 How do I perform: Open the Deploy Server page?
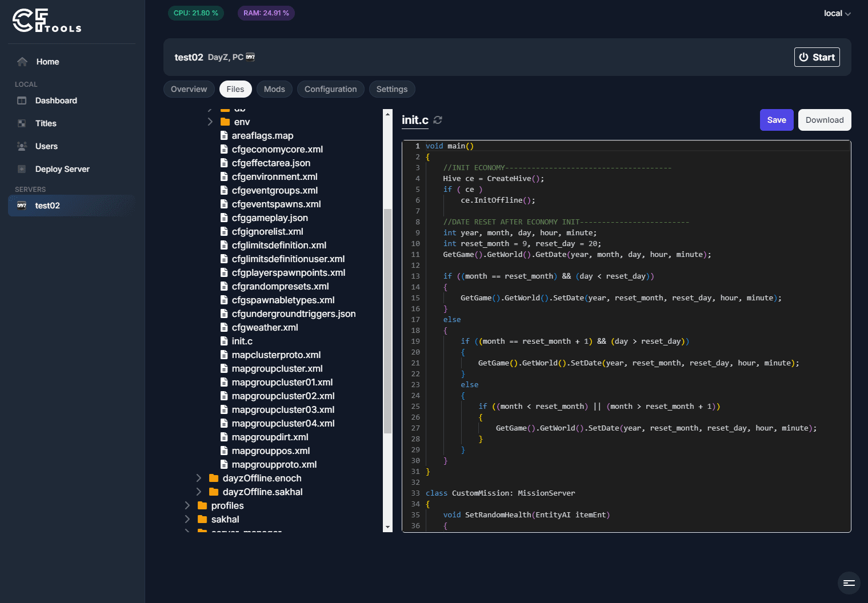(x=62, y=169)
